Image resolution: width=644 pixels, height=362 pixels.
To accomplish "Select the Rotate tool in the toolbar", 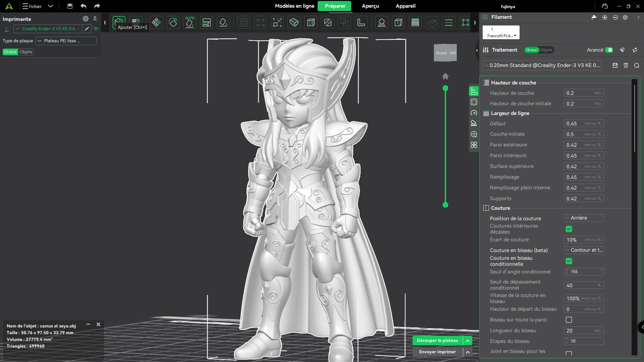I will [173, 22].
